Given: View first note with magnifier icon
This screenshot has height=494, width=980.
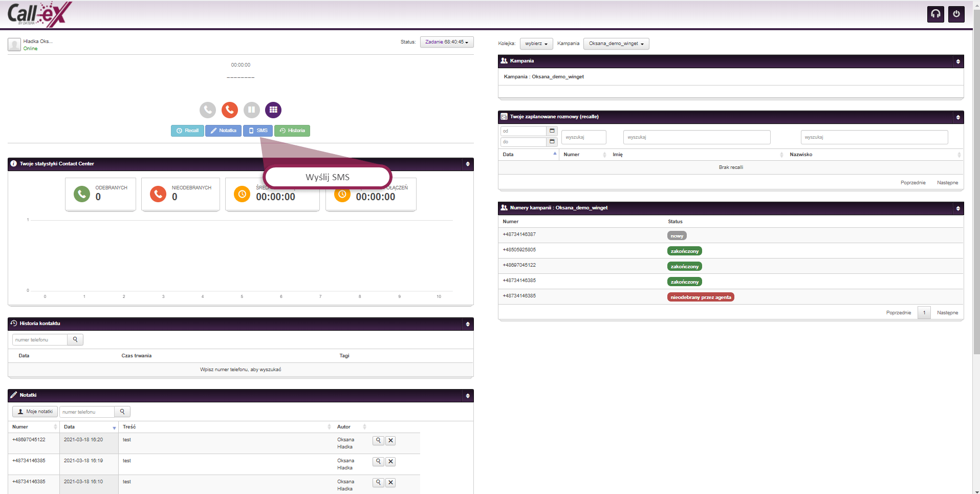Looking at the screenshot, I should [x=378, y=440].
